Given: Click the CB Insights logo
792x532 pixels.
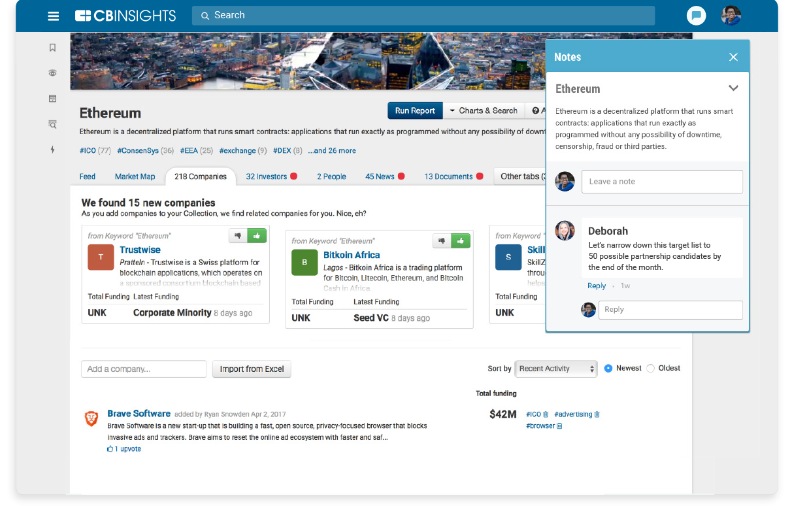Looking at the screenshot, I should tap(125, 16).
